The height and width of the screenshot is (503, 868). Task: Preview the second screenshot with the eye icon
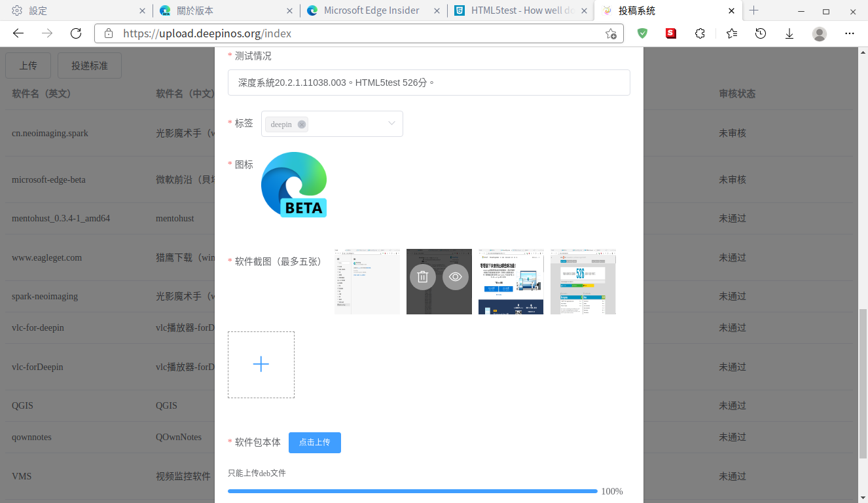click(x=455, y=277)
